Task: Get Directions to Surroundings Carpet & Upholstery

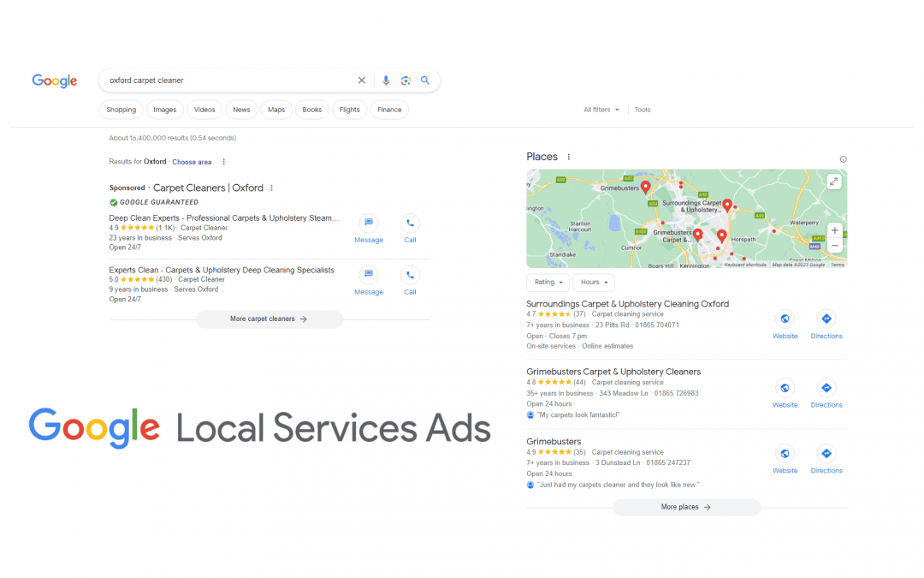Action: click(x=826, y=319)
